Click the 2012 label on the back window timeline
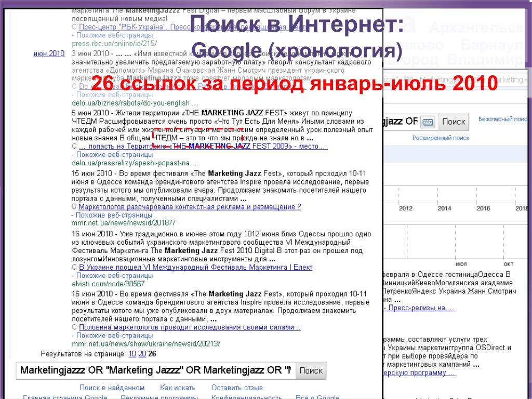 tap(405, 208)
